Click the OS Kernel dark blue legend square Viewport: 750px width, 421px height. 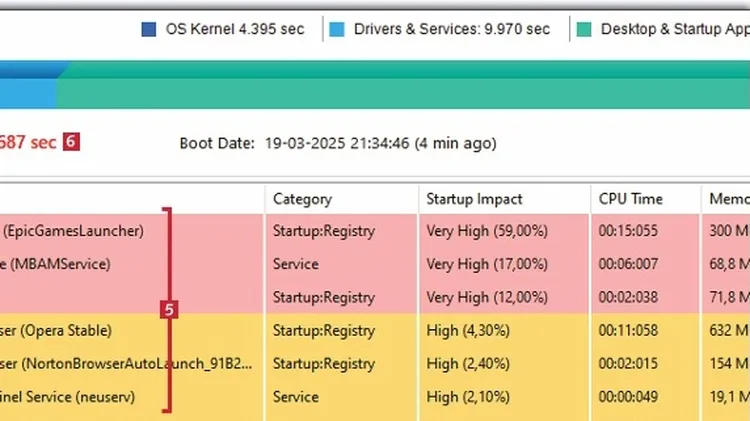pos(149,29)
